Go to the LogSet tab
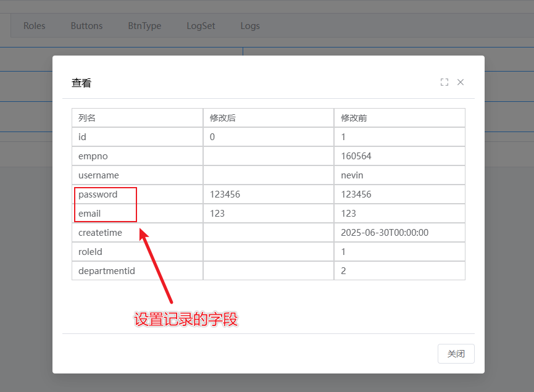This screenshot has width=534, height=392. tap(201, 26)
